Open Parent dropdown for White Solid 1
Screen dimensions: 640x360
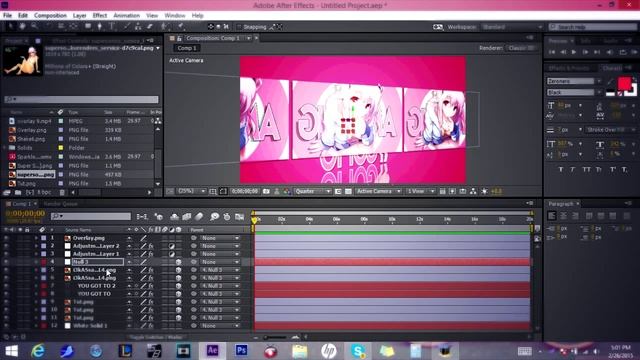[220, 326]
